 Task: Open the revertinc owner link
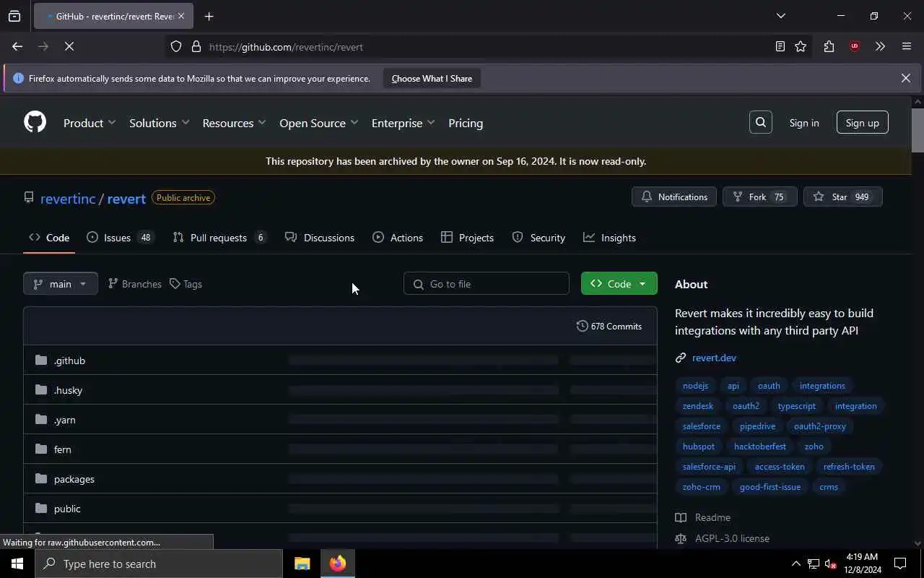click(68, 198)
